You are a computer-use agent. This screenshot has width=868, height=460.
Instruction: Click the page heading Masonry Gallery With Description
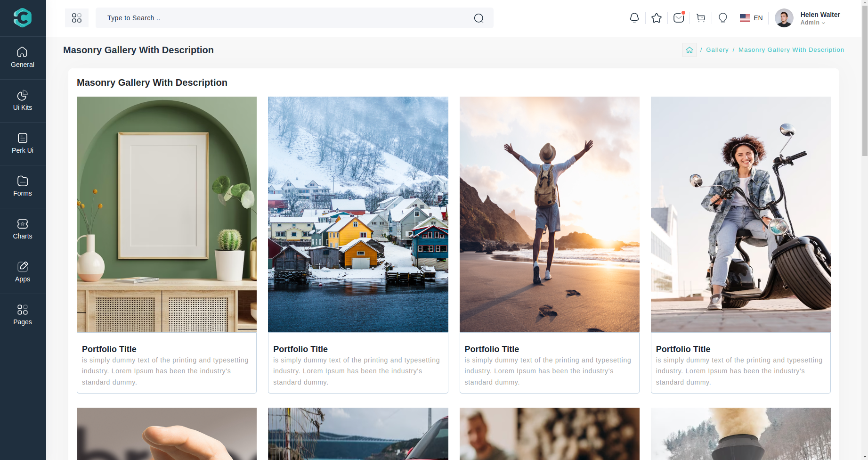point(138,50)
